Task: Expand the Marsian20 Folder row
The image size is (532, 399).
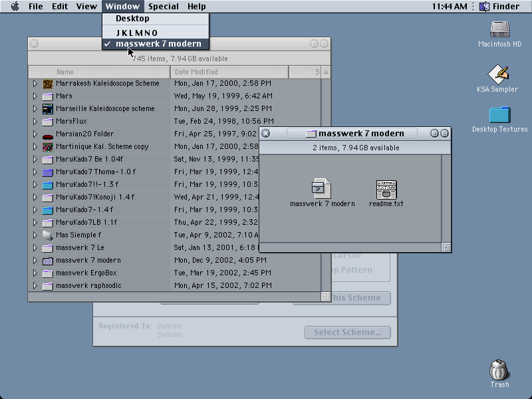Action: pyautogui.click(x=35, y=134)
